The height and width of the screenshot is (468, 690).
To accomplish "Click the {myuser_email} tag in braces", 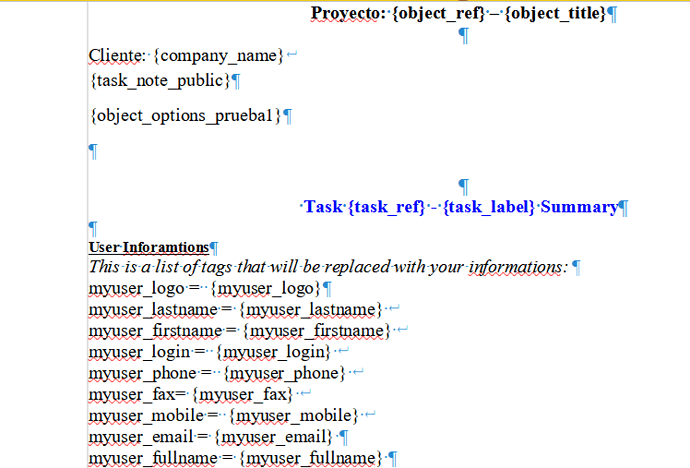I will point(274,436).
